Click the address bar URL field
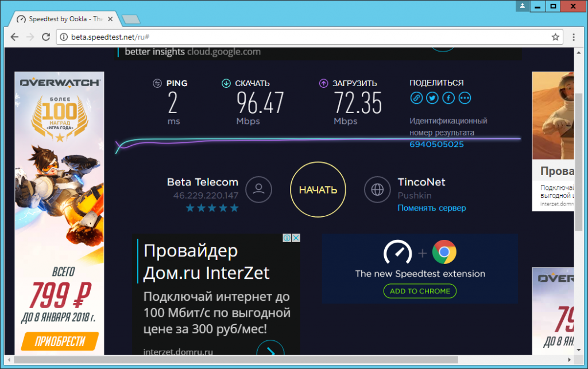This screenshot has width=588, height=369. point(310,37)
